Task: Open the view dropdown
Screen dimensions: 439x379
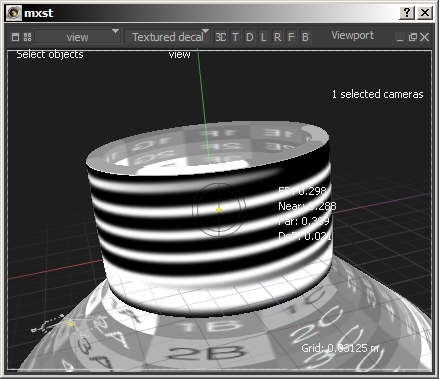Action: 77,37
